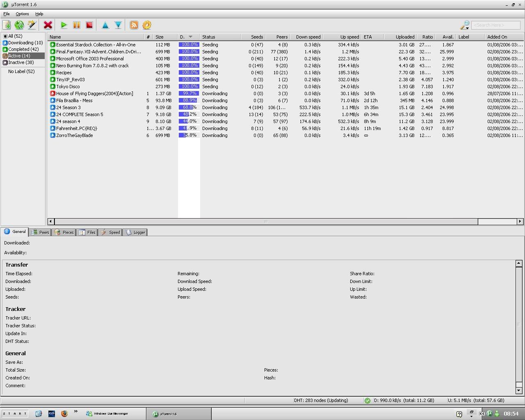Move torrent down the queue with the down arrow

tap(118, 25)
